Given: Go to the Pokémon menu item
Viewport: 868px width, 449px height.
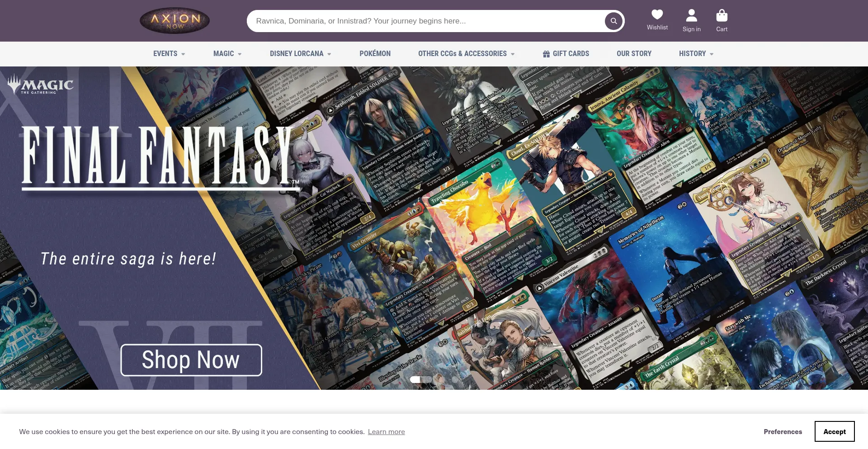Looking at the screenshot, I should tap(375, 54).
